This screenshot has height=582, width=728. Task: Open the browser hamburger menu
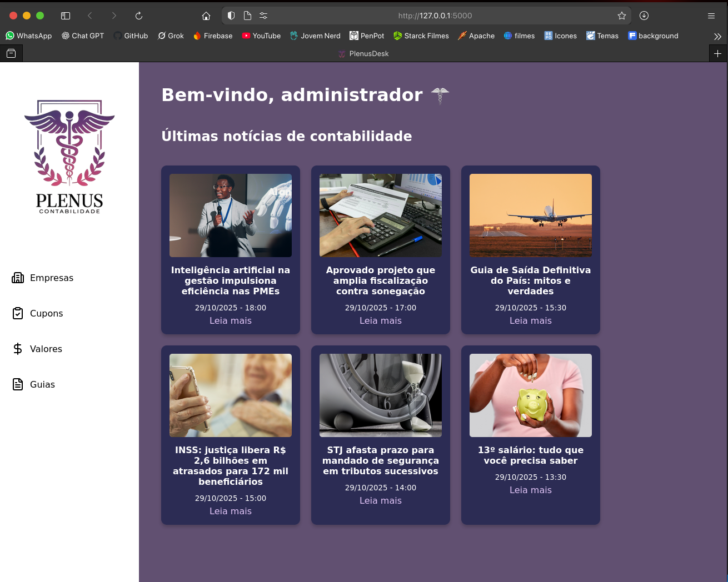pyautogui.click(x=711, y=16)
